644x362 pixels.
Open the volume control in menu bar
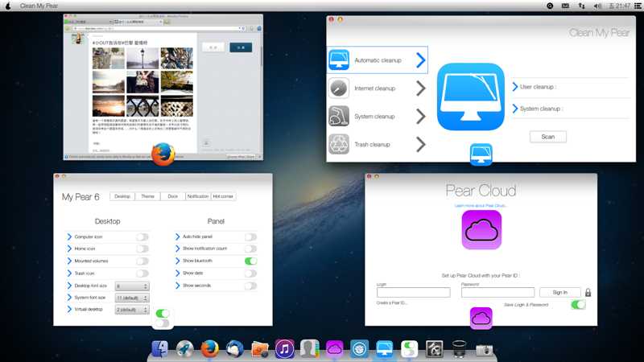point(597,6)
